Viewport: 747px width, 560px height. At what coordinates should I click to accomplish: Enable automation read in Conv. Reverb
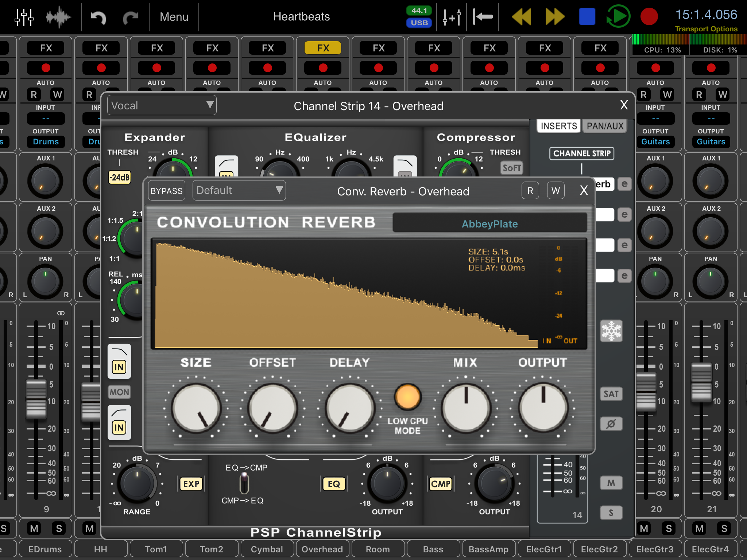[530, 191]
